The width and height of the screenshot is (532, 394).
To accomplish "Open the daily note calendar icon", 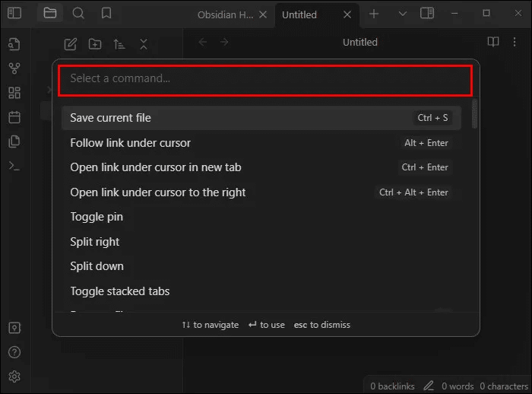I will tap(14, 117).
